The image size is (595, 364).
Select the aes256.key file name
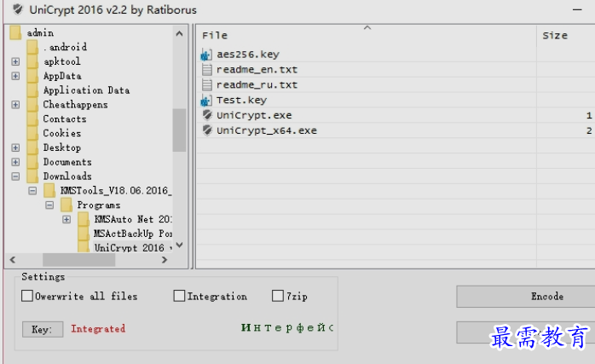click(248, 55)
